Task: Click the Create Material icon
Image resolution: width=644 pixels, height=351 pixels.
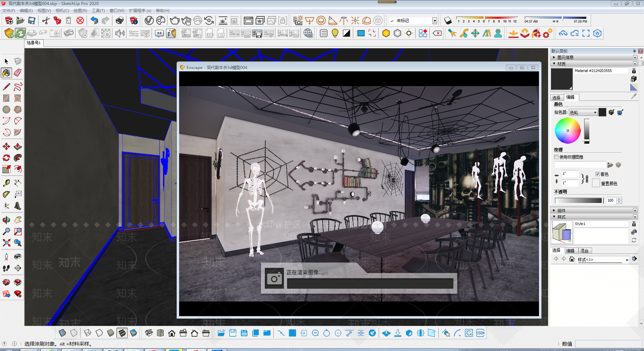Action: (634, 79)
